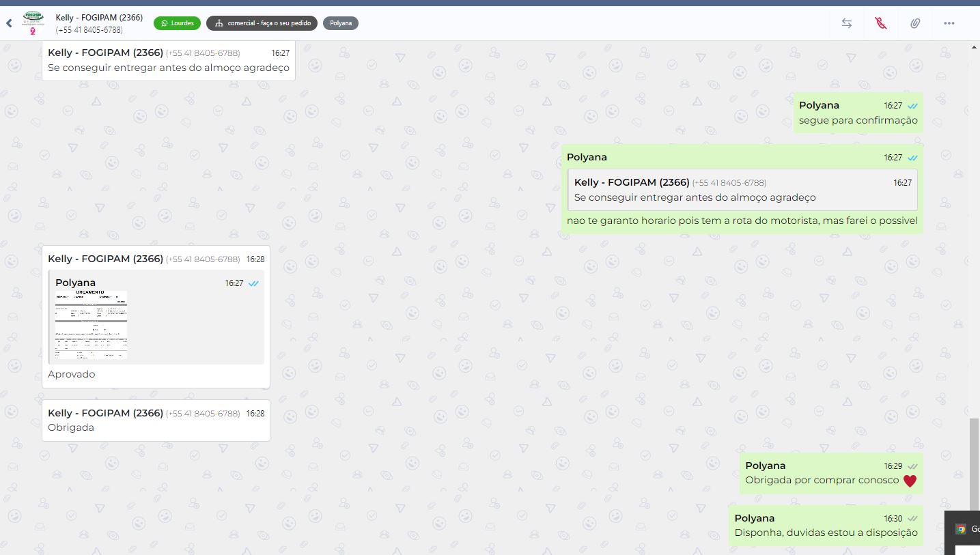The image size is (980, 555).
Task: Click the red end-call phone icon
Action: click(880, 23)
